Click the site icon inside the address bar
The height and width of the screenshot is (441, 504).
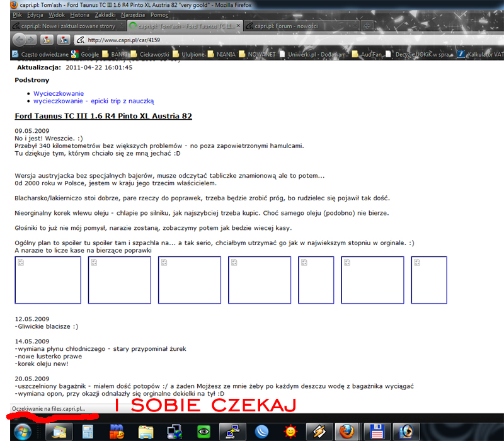[x=81, y=40]
